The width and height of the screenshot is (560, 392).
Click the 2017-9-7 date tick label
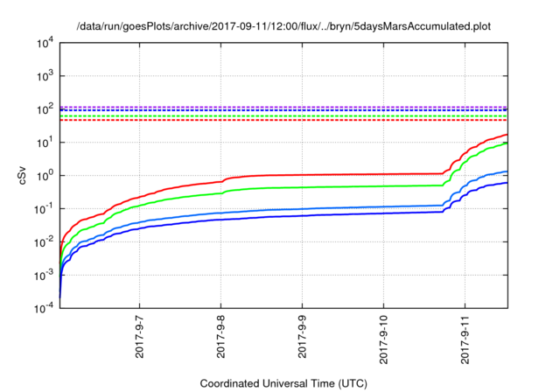point(140,336)
